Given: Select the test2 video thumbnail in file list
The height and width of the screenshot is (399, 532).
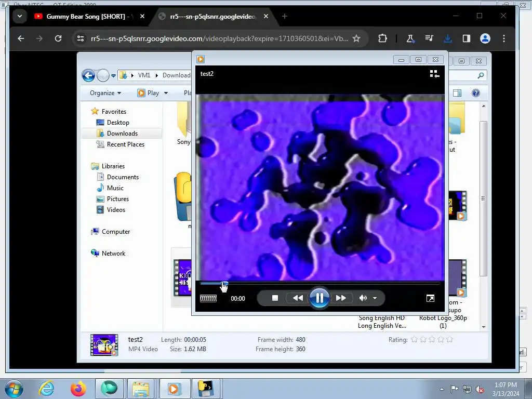Looking at the screenshot, I should coord(182,277).
